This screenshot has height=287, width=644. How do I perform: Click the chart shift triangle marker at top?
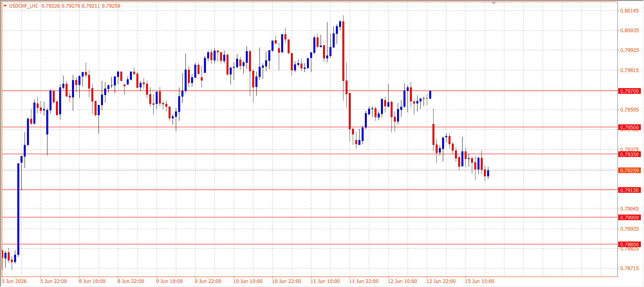pyautogui.click(x=494, y=3)
